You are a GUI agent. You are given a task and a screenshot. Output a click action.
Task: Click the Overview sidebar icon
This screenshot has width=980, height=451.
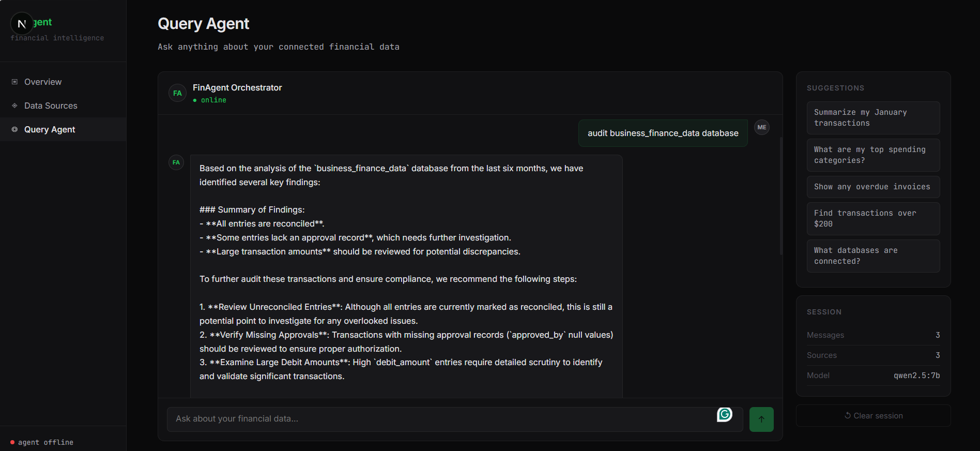tap(14, 82)
